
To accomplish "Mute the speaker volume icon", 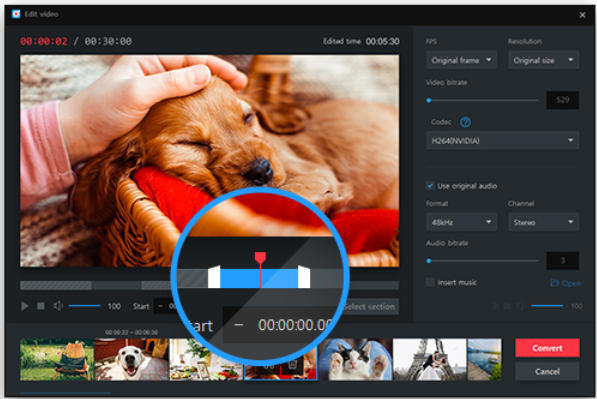I will tap(58, 306).
